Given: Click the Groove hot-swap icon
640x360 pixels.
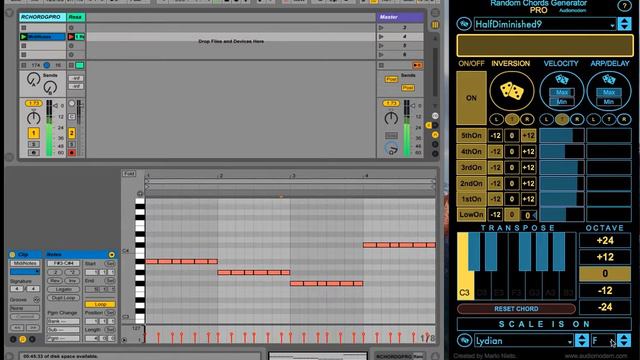Looking at the screenshot, I should (36, 300).
